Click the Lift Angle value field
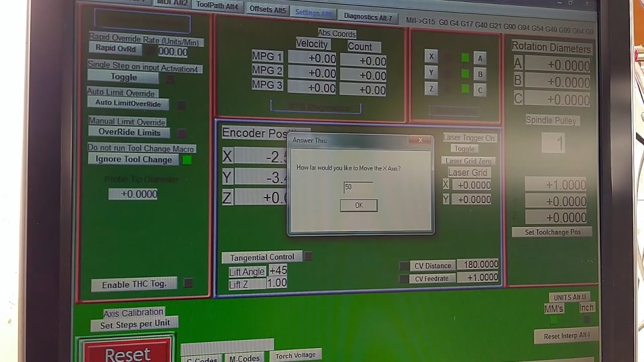This screenshot has height=362, width=644. (277, 270)
